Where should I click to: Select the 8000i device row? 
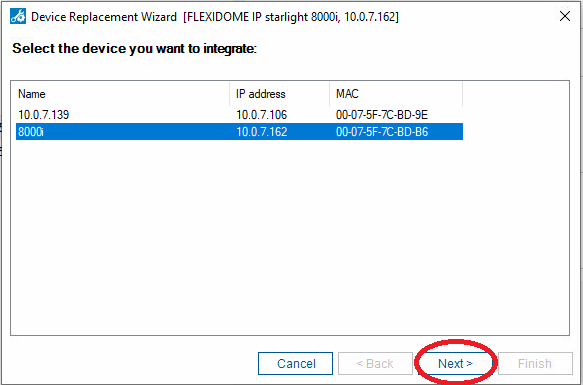coord(239,132)
